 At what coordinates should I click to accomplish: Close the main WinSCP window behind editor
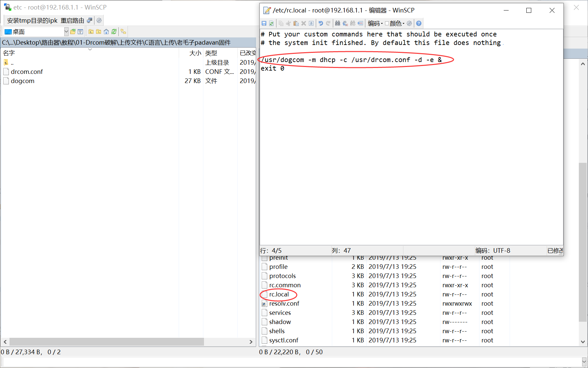tap(576, 7)
